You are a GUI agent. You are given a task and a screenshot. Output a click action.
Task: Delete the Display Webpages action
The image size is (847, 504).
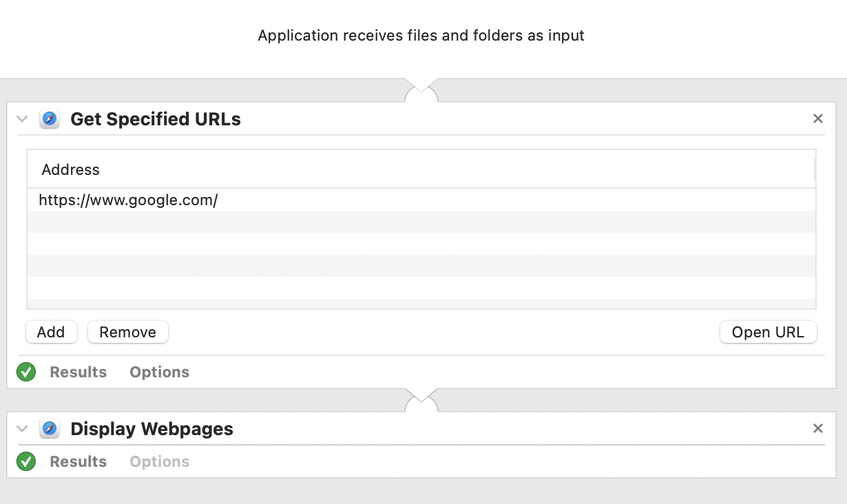pos(818,428)
